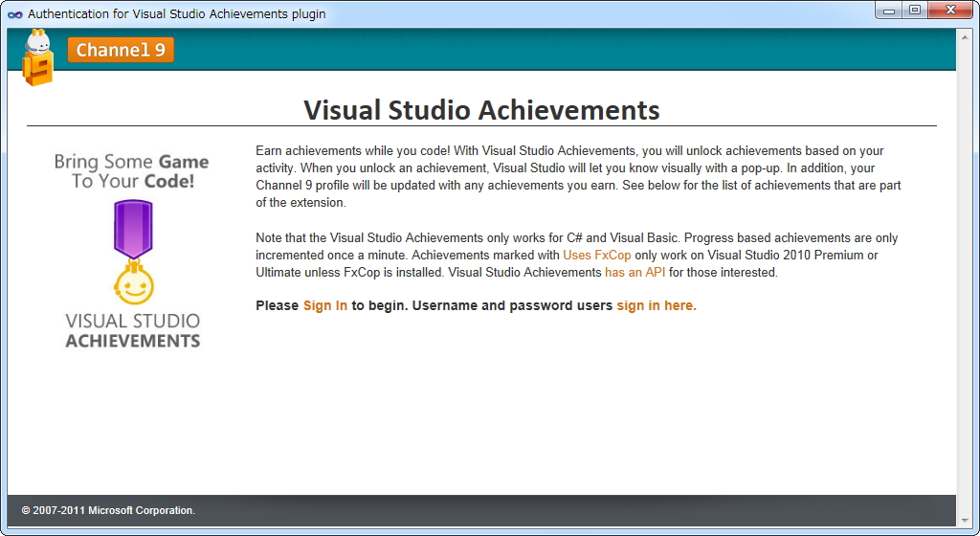Click the scrollbar up arrow
Viewport: 980px width, 536px height.
click(x=967, y=36)
